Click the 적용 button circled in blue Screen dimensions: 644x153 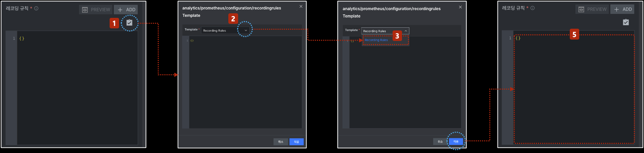point(456,141)
